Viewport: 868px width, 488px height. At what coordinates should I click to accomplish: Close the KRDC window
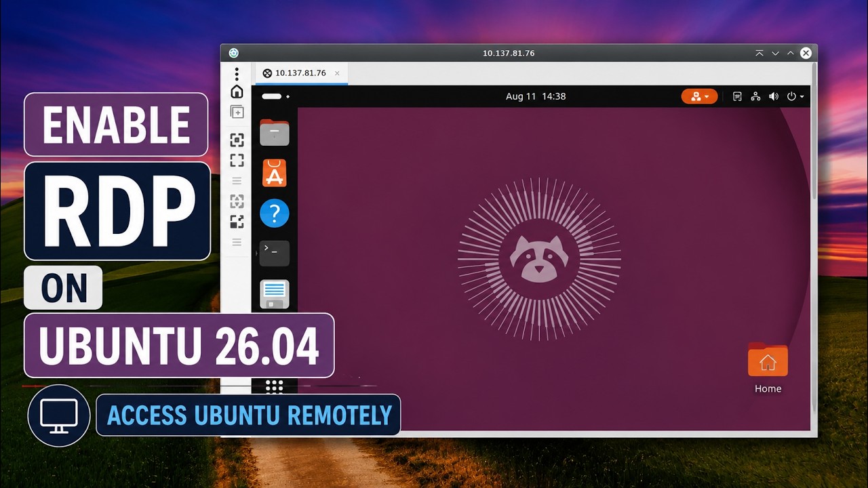806,53
